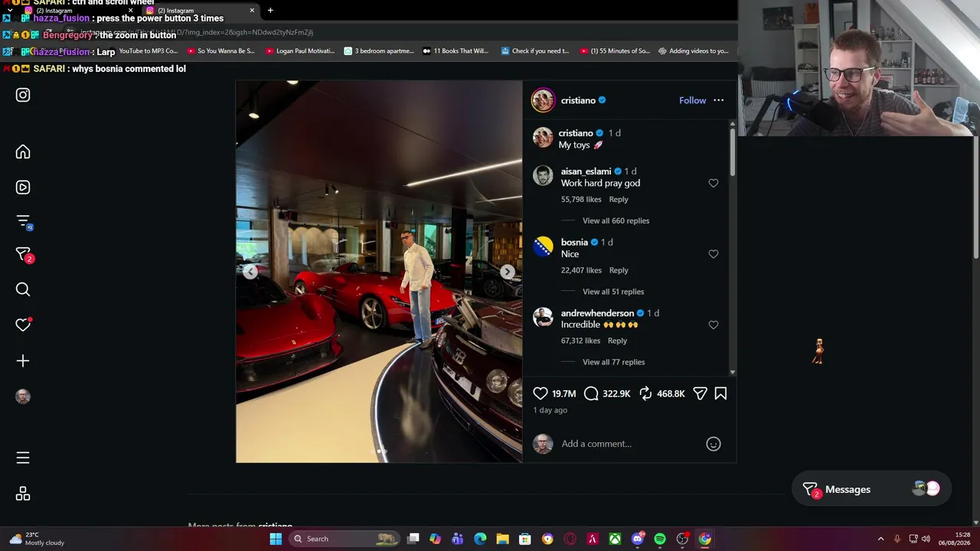980x551 pixels.
Task: Click the taskbar Search box
Action: coord(346,539)
